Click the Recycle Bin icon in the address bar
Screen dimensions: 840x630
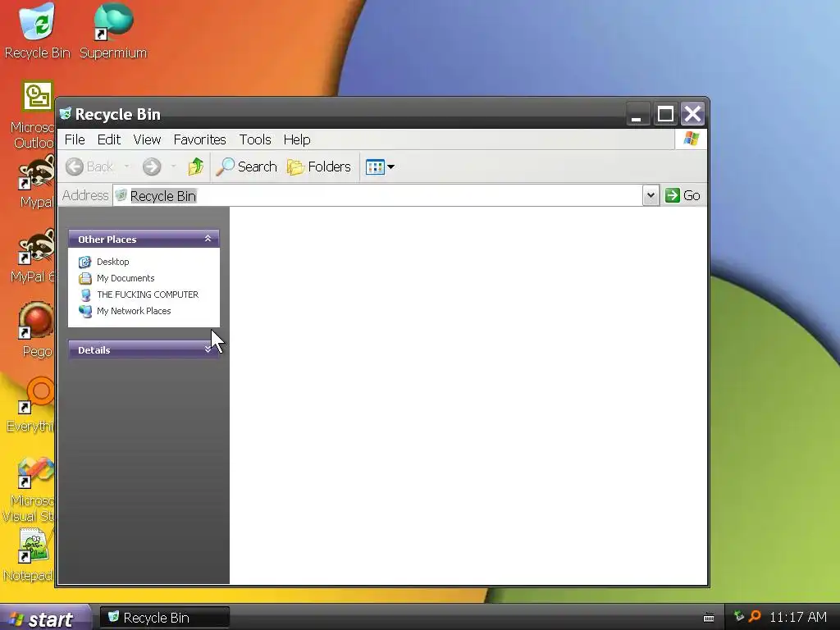121,195
